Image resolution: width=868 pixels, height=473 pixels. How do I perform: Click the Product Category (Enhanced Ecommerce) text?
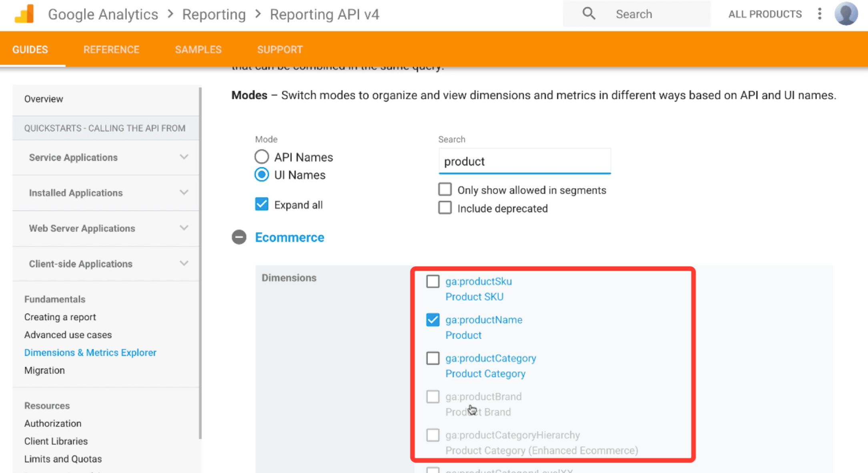click(541, 450)
